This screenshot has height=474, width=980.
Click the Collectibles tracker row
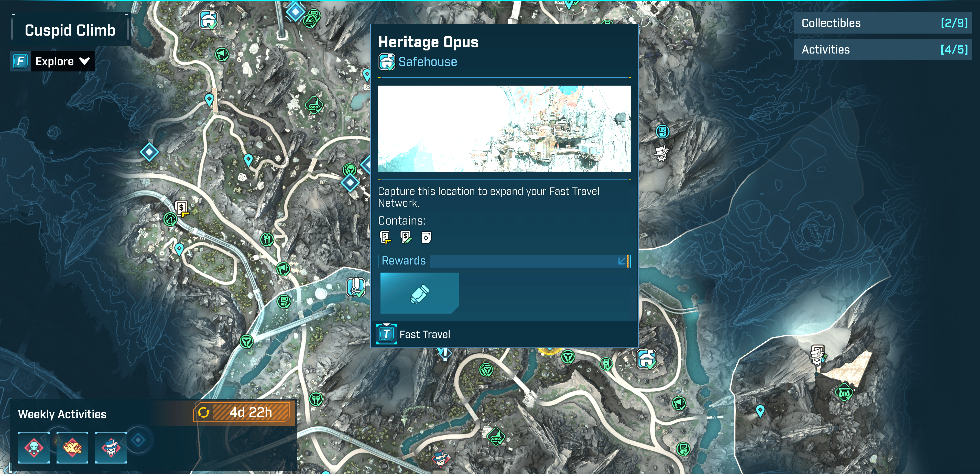(882, 23)
